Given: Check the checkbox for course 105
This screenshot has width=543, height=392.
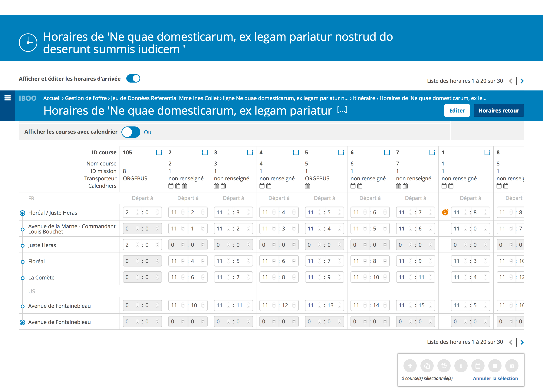Looking at the screenshot, I should (x=159, y=152).
